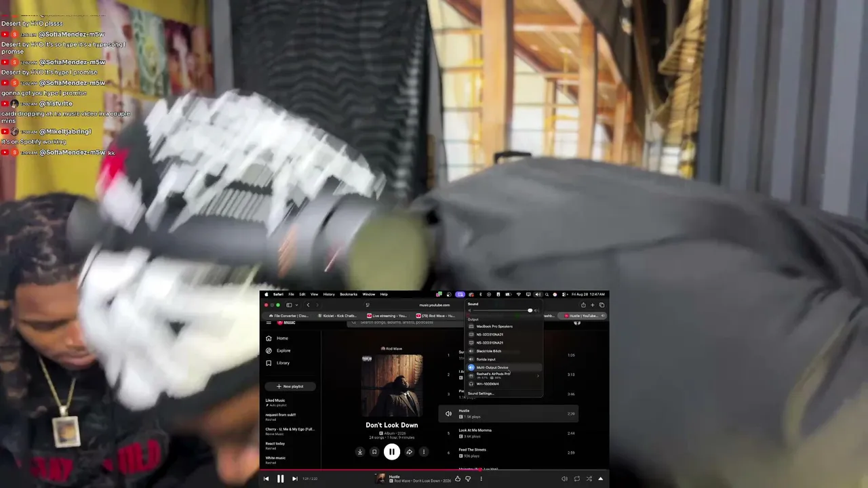
Task: Download the Don't Look Down album
Action: tap(360, 452)
